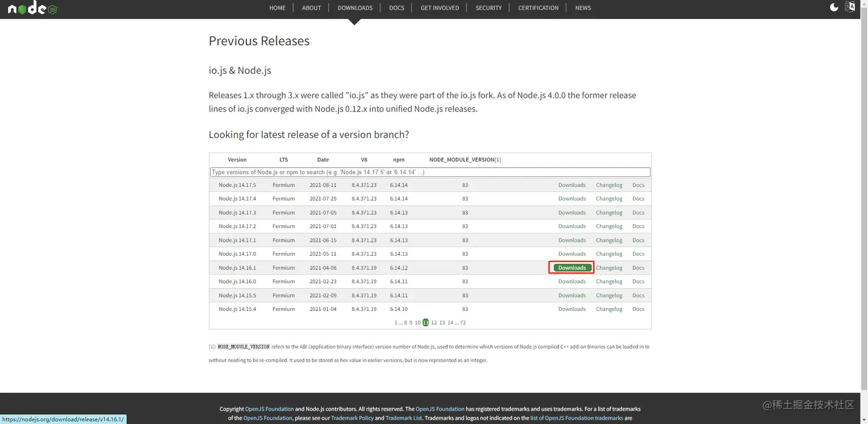Click the NODE_MODULE_VERSION column header
868x424 pixels.
(x=465, y=160)
